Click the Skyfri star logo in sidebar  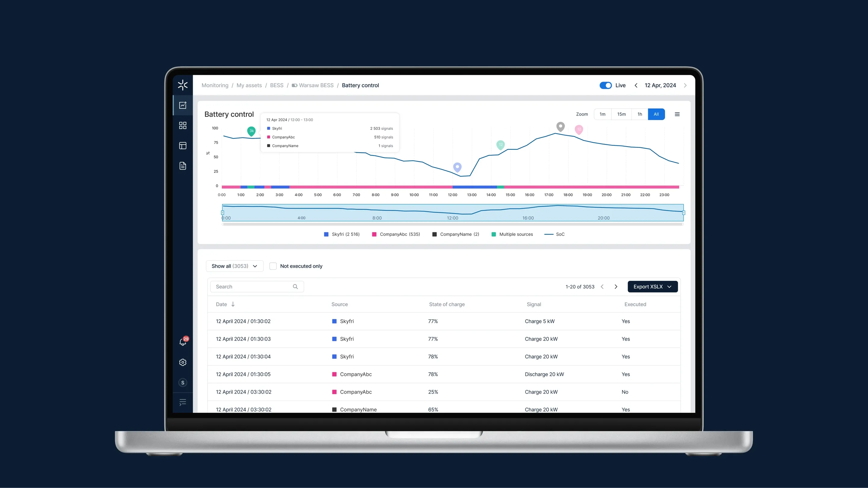tap(183, 85)
